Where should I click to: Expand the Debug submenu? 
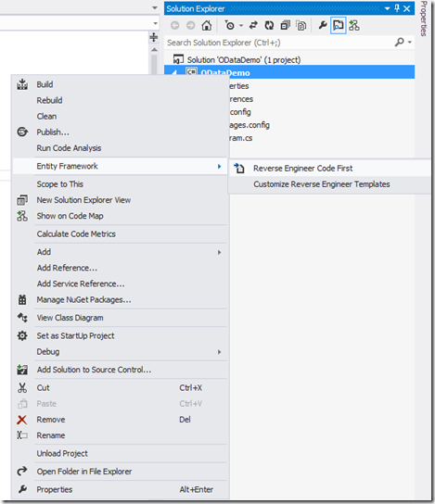120,352
